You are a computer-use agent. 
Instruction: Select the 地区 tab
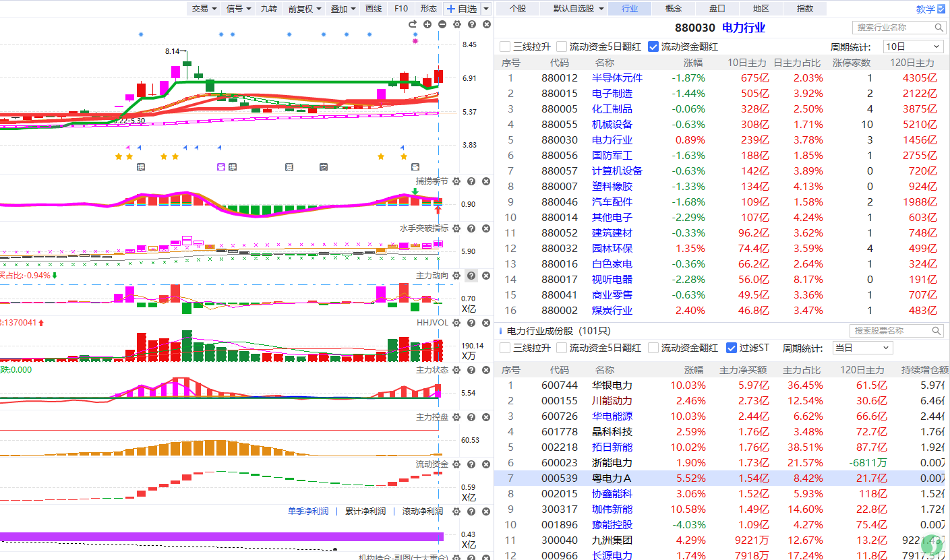(761, 9)
